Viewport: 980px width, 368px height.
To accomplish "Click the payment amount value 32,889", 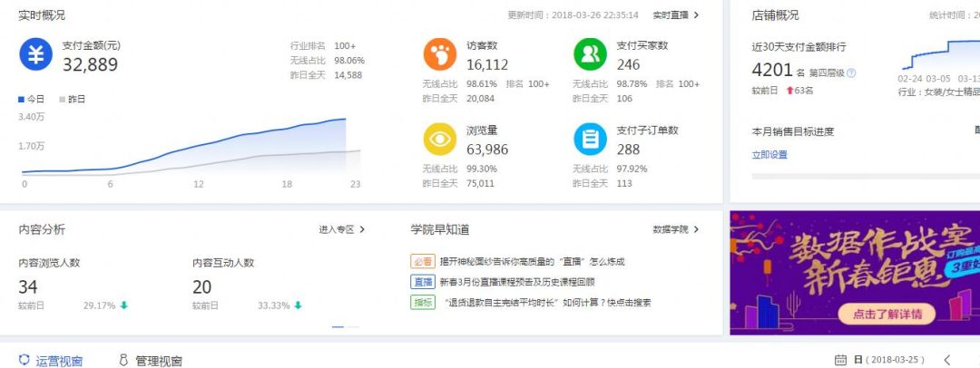I will [x=90, y=64].
